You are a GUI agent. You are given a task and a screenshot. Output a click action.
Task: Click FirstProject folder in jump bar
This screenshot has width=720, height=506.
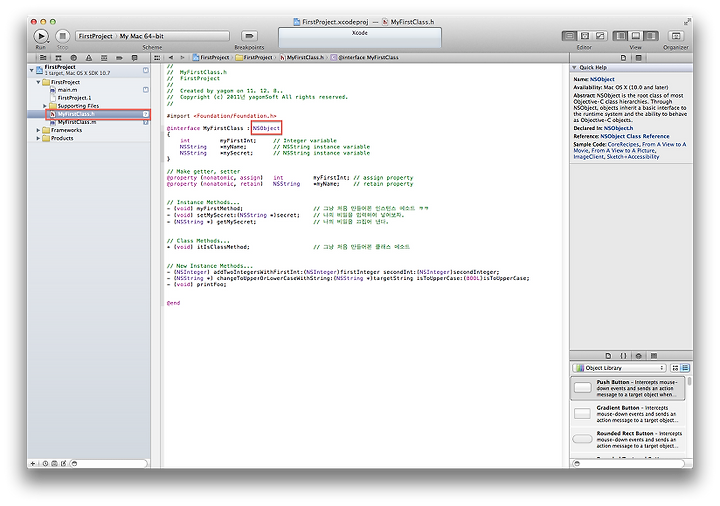[x=254, y=58]
